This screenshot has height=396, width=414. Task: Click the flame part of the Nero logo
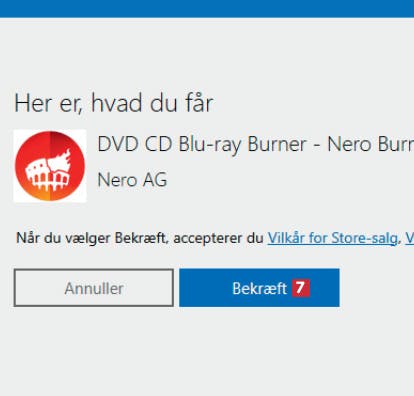pyautogui.click(x=61, y=160)
